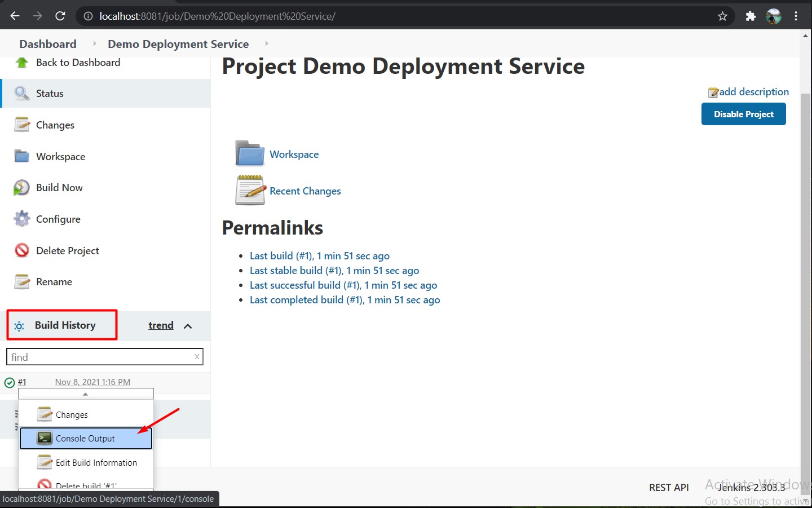Open the Configure gear icon
The height and width of the screenshot is (508, 812).
click(x=21, y=219)
